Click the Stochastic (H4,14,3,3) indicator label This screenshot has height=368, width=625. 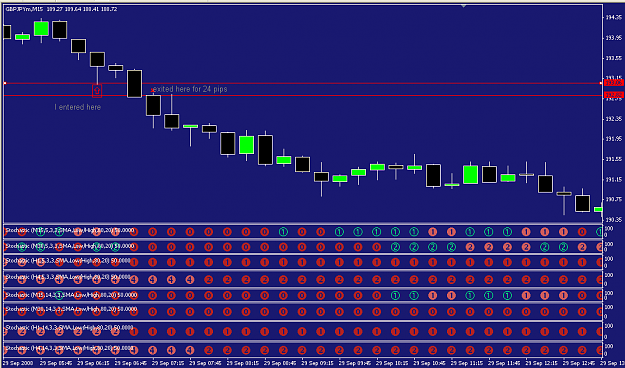tap(69, 348)
